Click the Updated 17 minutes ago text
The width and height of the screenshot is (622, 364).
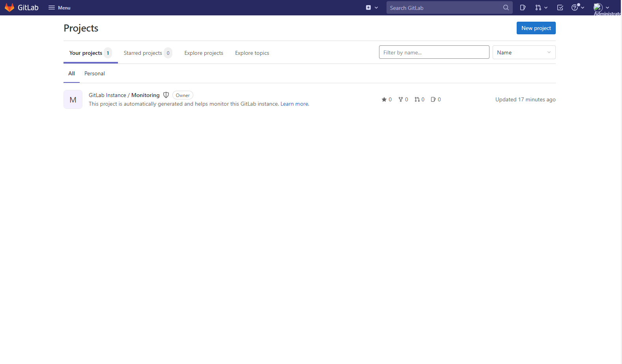(x=525, y=99)
